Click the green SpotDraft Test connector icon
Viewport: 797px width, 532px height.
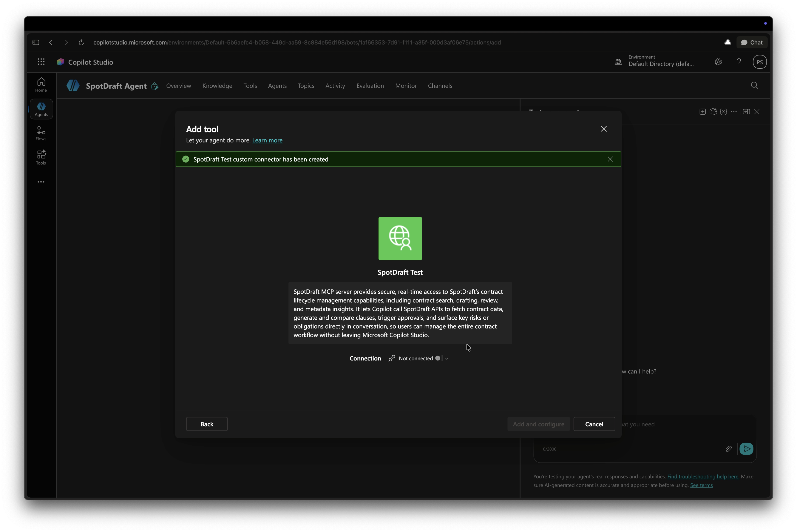(x=400, y=238)
